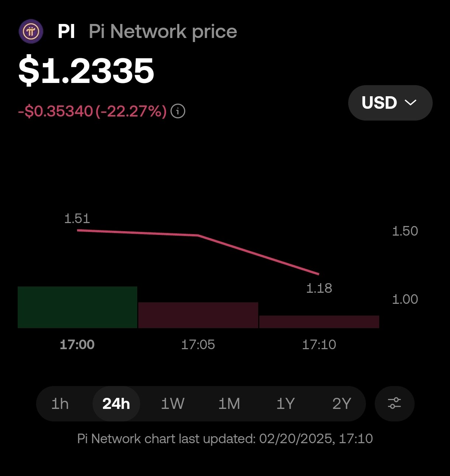
Task: Switch chart range to 1Y
Action: pos(285,404)
